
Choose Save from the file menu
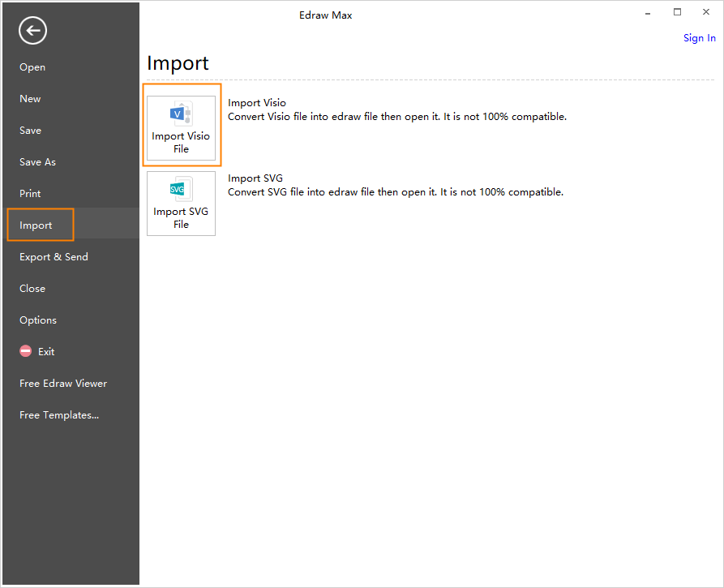[x=31, y=131]
